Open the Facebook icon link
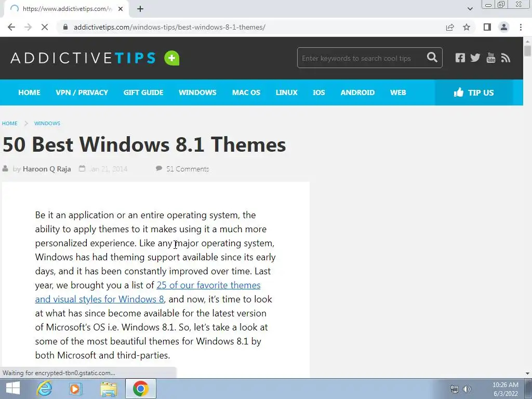532x399 pixels. pos(460,58)
